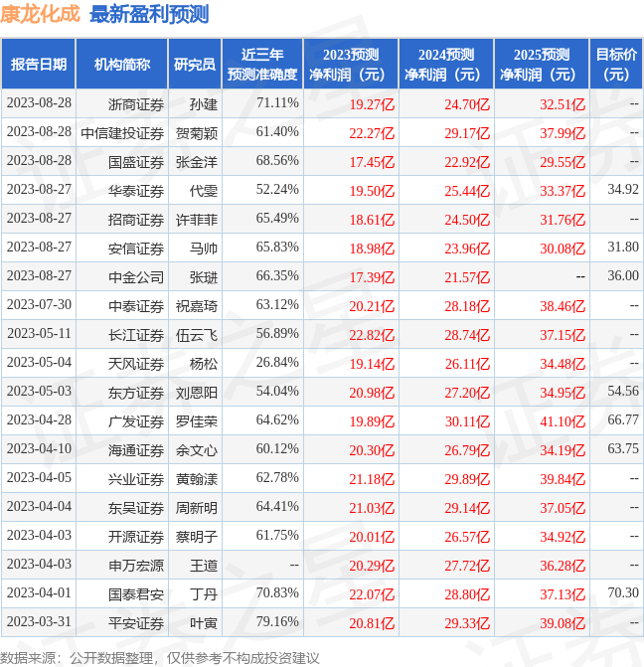Screen dimensions: 644x667
Task: Select the date 2023-07-30
Action: 39,304
